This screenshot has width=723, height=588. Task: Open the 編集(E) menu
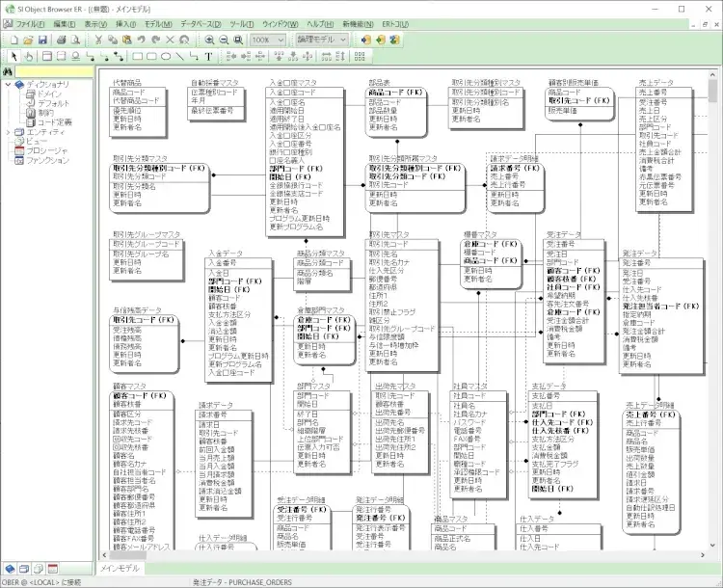(64, 24)
